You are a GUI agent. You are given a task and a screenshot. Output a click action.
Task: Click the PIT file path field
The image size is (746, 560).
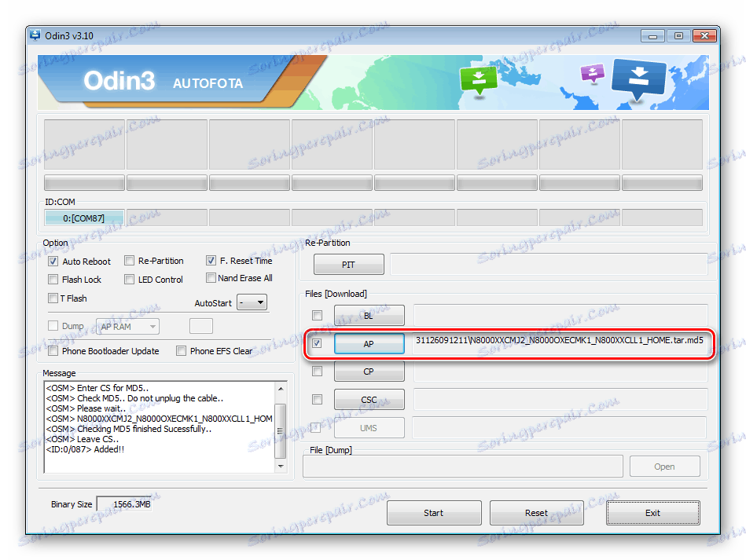point(549,265)
